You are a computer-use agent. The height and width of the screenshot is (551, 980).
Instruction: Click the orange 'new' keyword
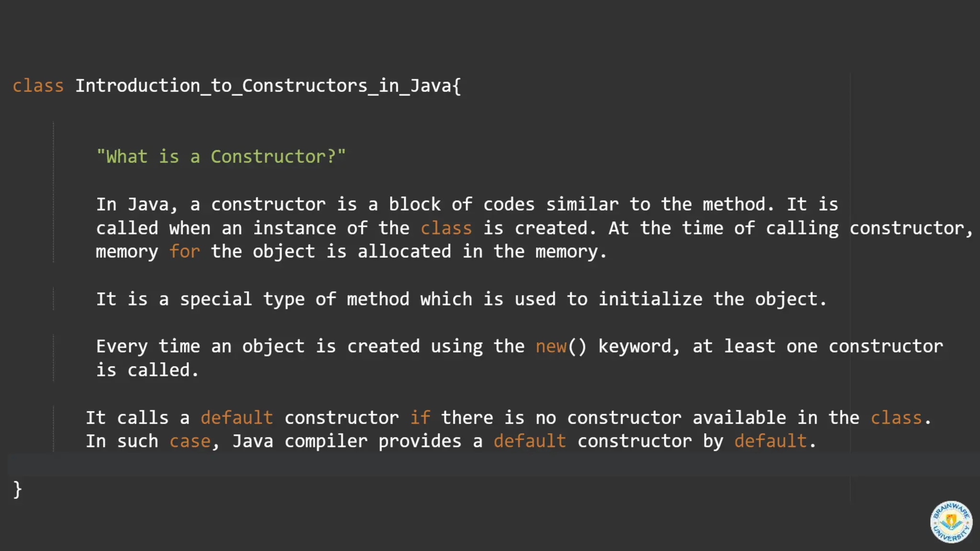pos(551,347)
